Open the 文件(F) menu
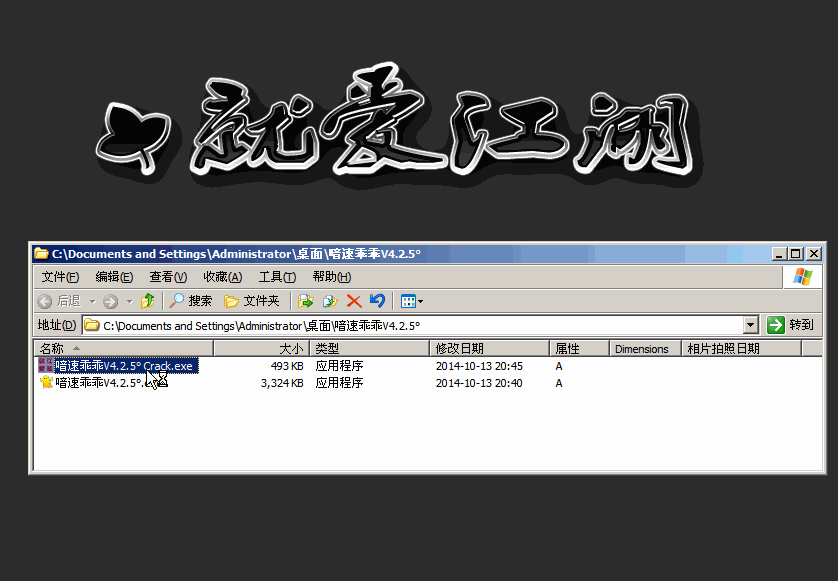838x581 pixels. (x=60, y=277)
